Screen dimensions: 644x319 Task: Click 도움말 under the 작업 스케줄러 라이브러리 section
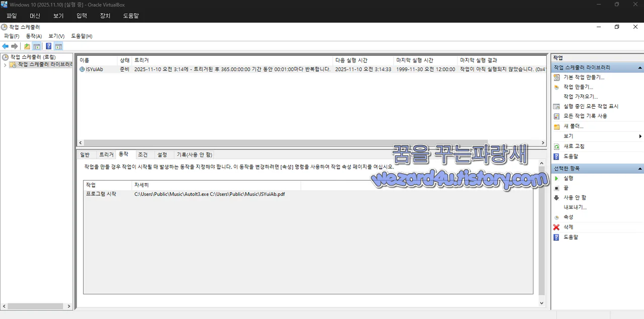(x=571, y=156)
